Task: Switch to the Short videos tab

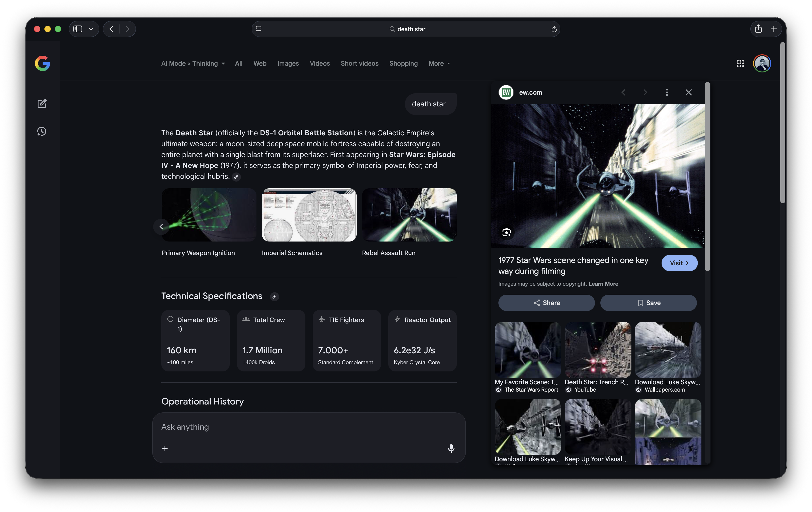Action: click(360, 63)
